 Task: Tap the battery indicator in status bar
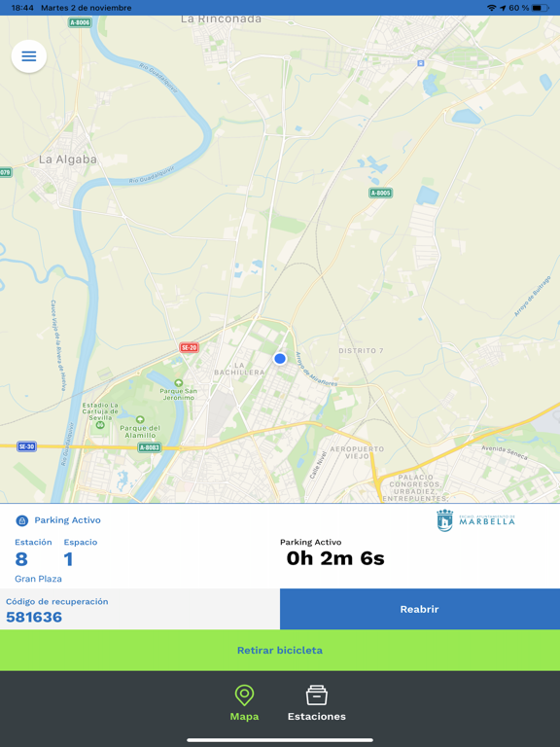[x=540, y=8]
